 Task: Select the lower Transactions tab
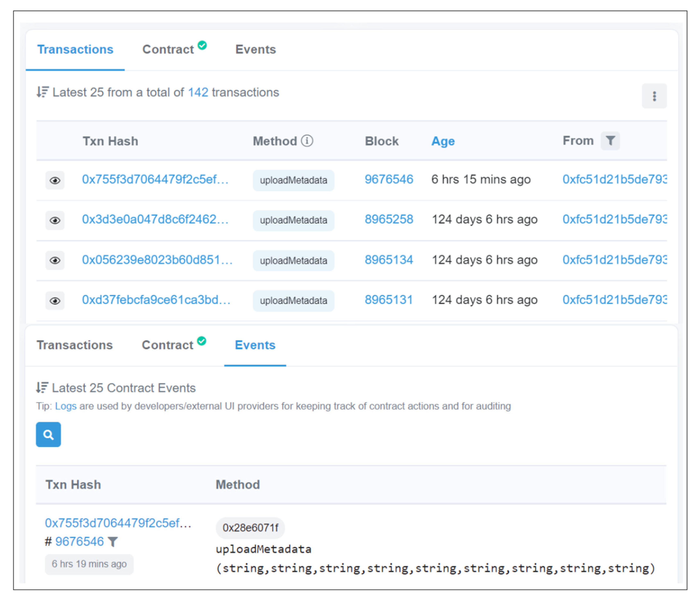tap(75, 345)
